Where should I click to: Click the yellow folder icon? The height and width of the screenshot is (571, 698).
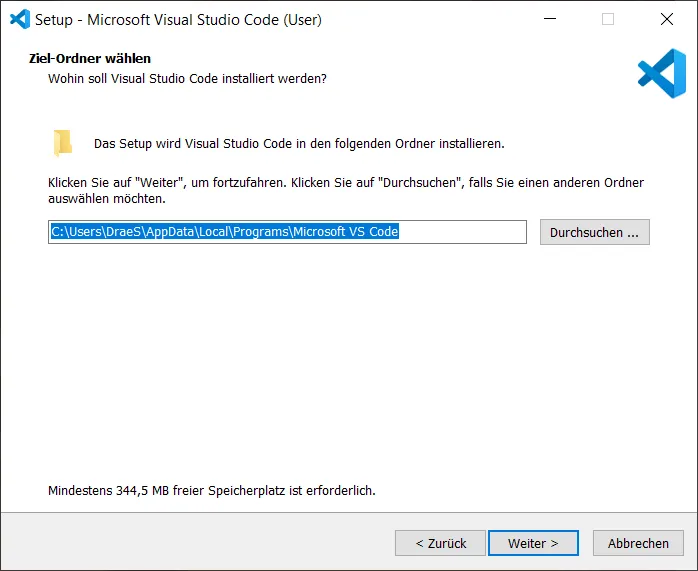(x=63, y=143)
